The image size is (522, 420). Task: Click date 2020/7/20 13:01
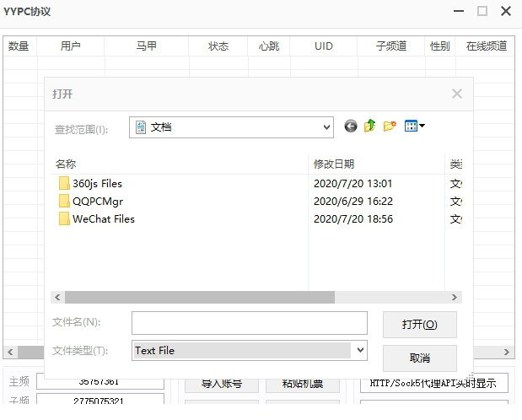pos(352,184)
